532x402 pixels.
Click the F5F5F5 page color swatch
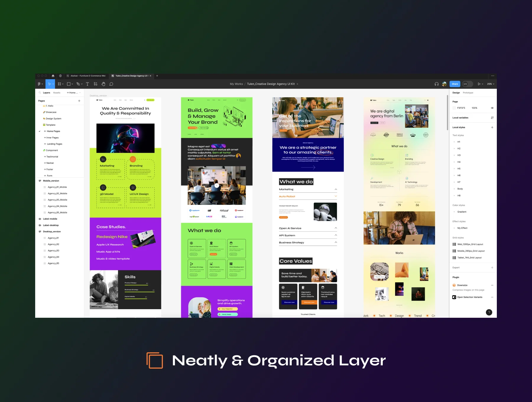454,108
